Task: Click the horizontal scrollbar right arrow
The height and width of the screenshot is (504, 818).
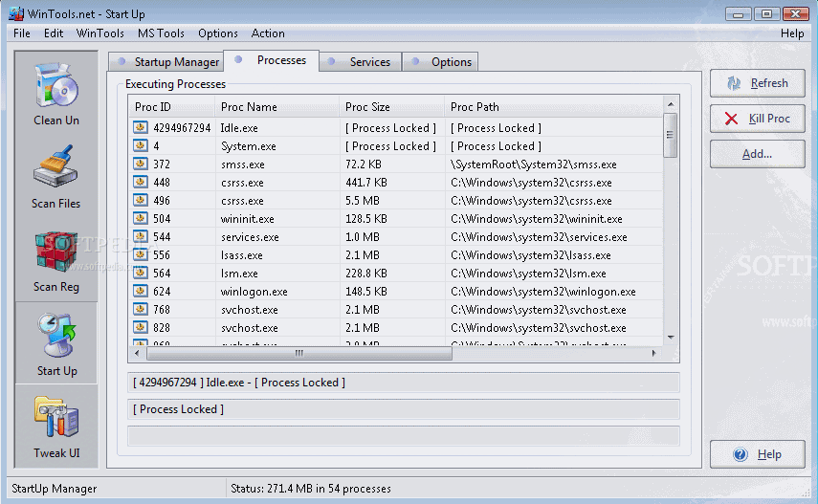Action: point(654,353)
